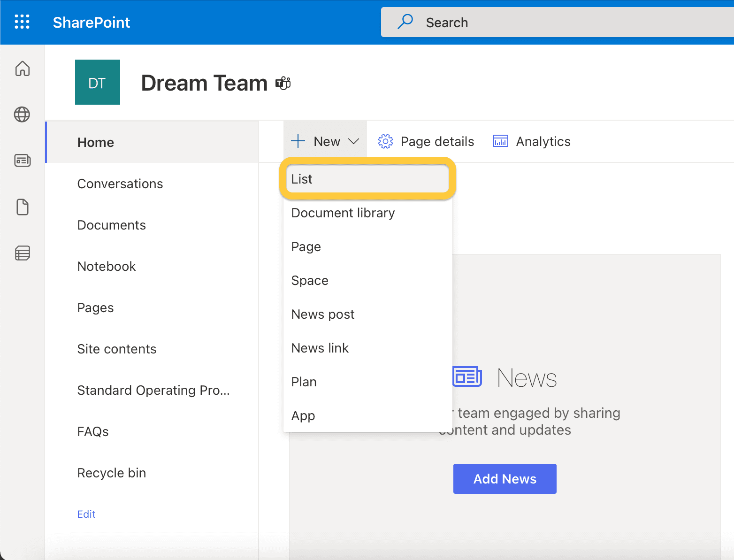The height and width of the screenshot is (560, 734).
Task: Go to the FAQs page
Action: pyautogui.click(x=93, y=431)
